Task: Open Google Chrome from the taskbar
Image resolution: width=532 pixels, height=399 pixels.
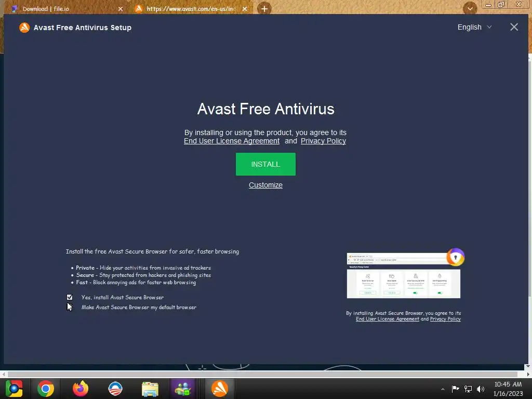Action: 46,389
